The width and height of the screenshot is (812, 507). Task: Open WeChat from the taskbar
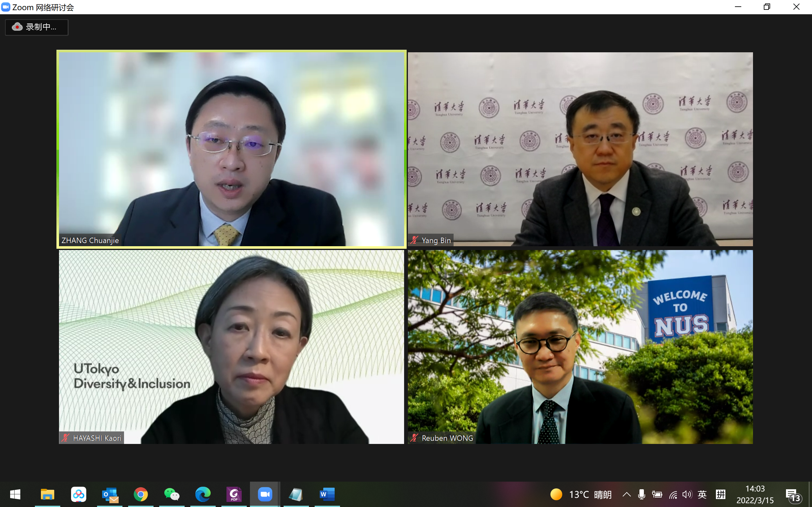[172, 494]
